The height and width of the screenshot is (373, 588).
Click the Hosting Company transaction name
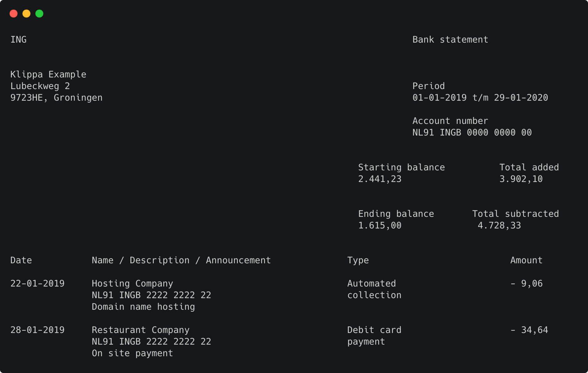(132, 284)
